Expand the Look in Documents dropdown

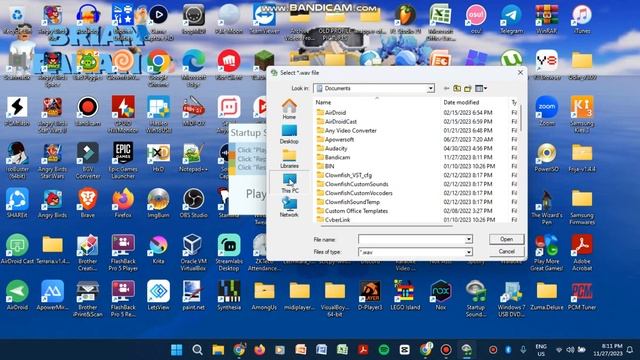coord(430,88)
